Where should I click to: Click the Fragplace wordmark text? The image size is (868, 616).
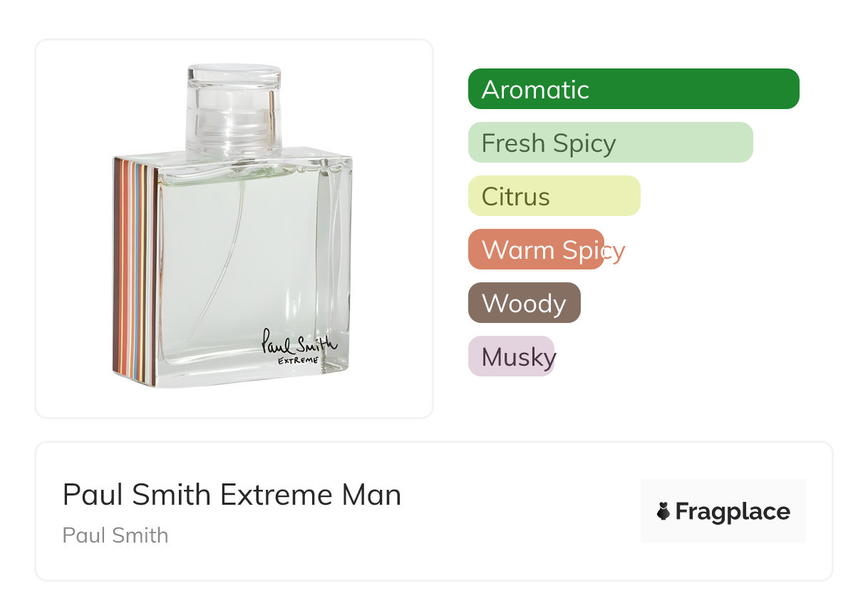pos(733,511)
